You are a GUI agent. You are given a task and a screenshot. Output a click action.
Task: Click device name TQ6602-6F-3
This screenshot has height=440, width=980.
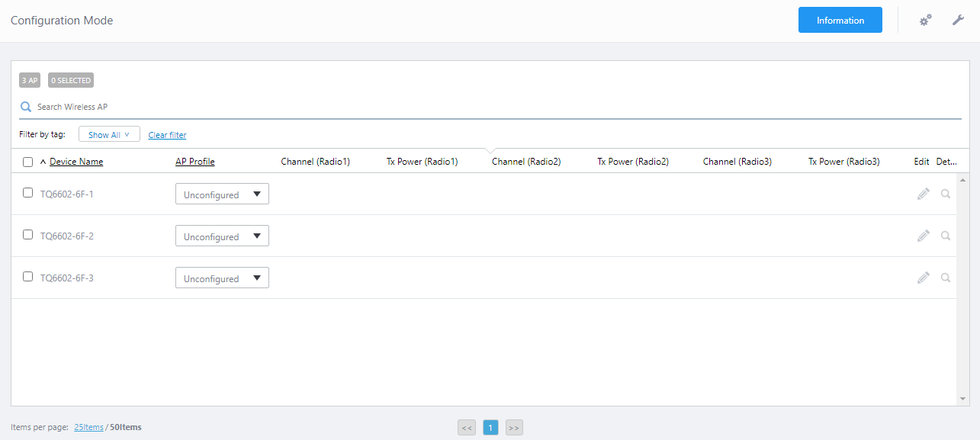(x=67, y=278)
